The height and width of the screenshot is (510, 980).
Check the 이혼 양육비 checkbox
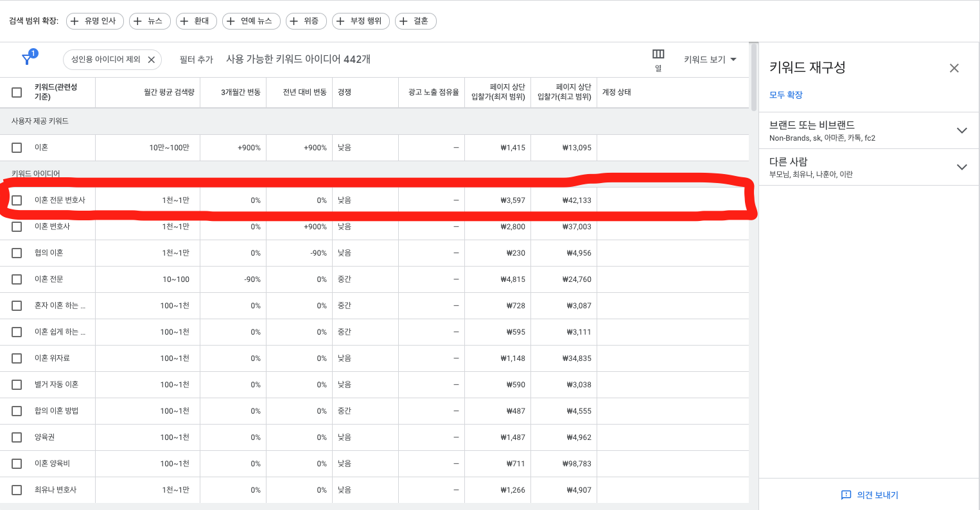coord(17,464)
